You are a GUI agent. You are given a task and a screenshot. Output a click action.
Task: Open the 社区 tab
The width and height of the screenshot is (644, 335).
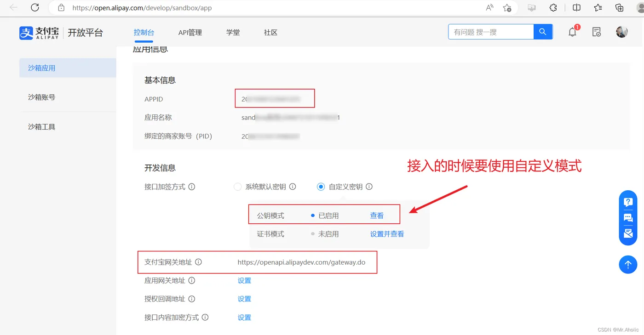(270, 33)
